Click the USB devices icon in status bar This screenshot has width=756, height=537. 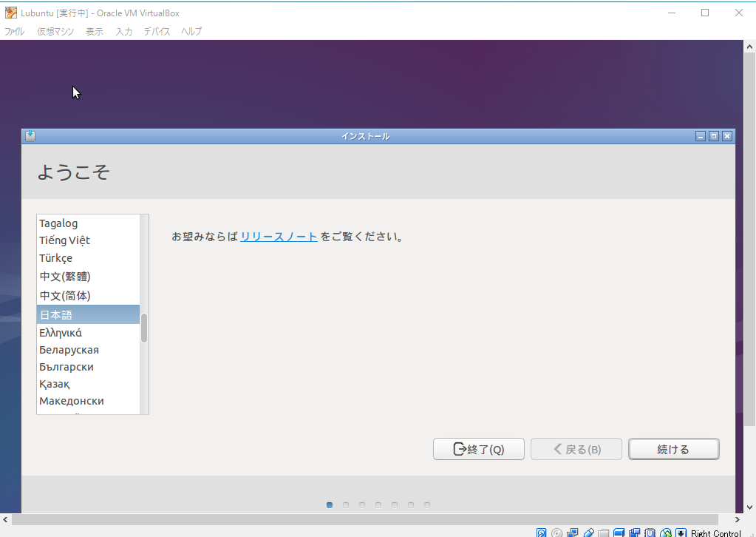coord(588,533)
